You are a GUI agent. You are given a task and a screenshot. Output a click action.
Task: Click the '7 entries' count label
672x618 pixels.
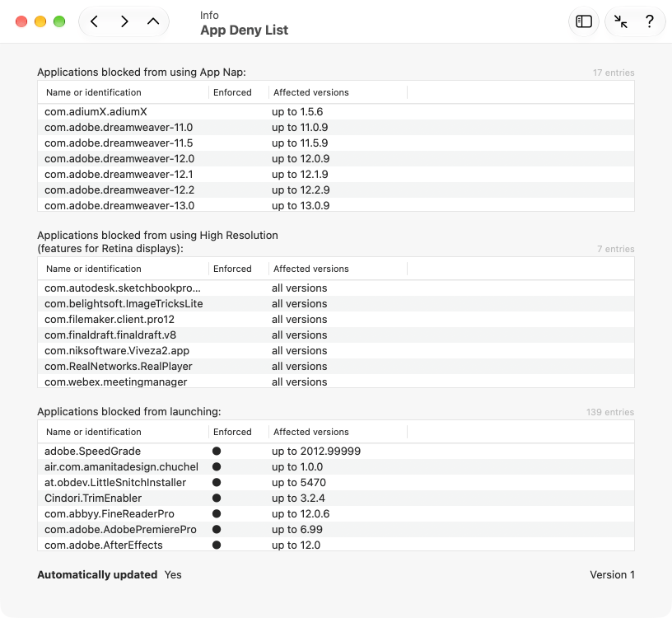615,249
